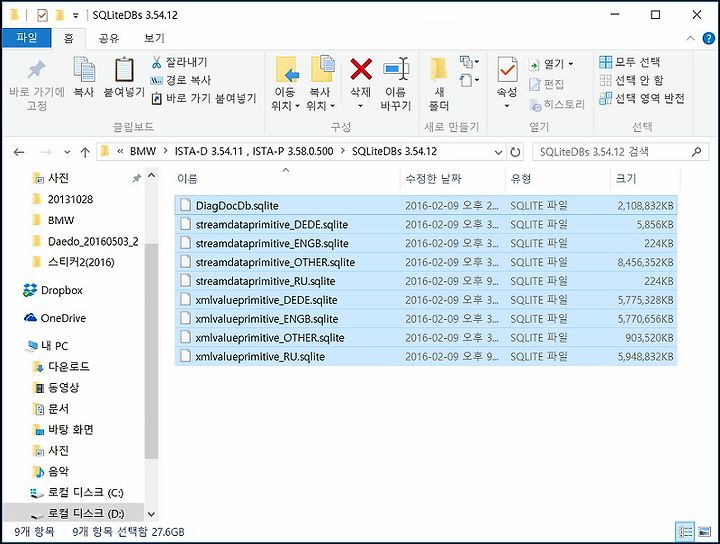Select the DiagDocDb.sqlite file
The height and width of the screenshot is (544, 720).
pyautogui.click(x=426, y=206)
